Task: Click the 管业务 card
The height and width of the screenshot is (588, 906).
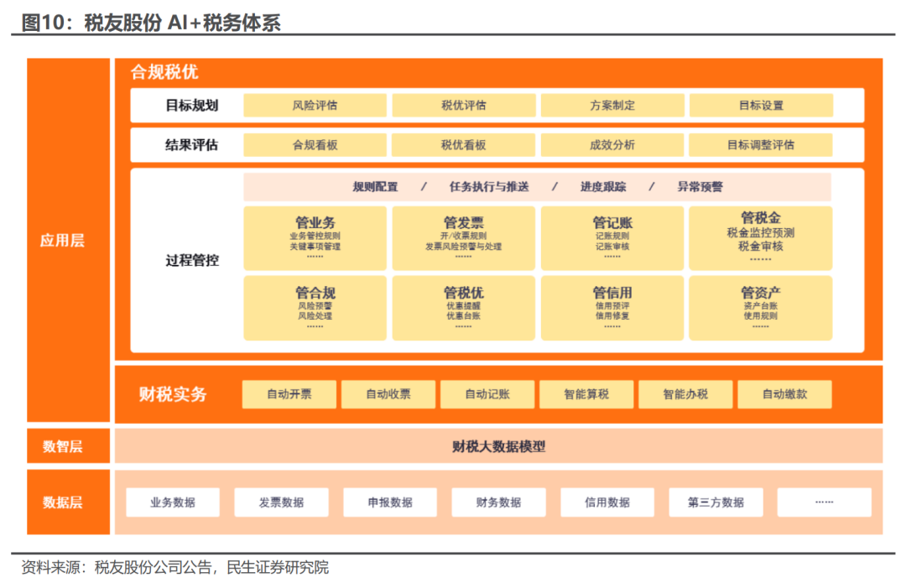Action: (x=315, y=238)
